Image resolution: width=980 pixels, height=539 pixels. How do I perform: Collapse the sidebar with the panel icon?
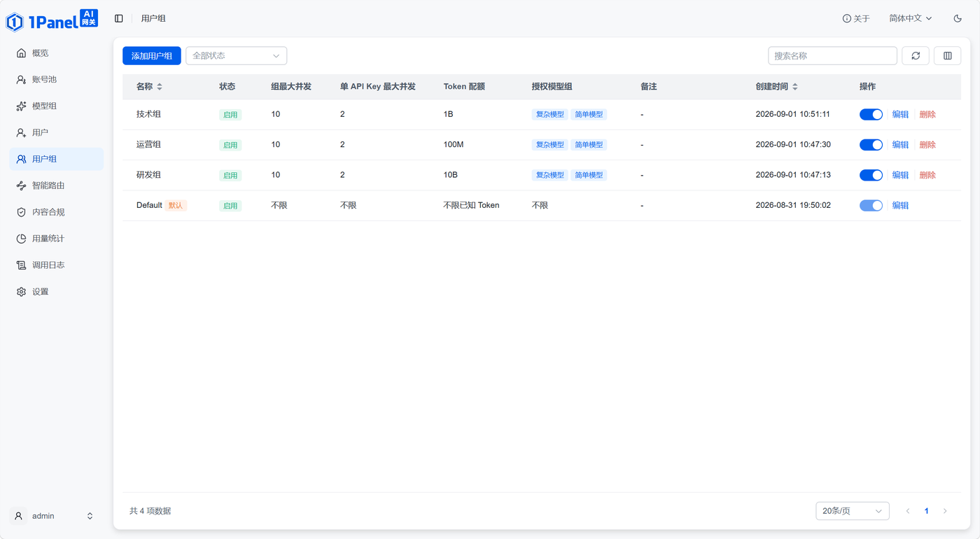(119, 19)
